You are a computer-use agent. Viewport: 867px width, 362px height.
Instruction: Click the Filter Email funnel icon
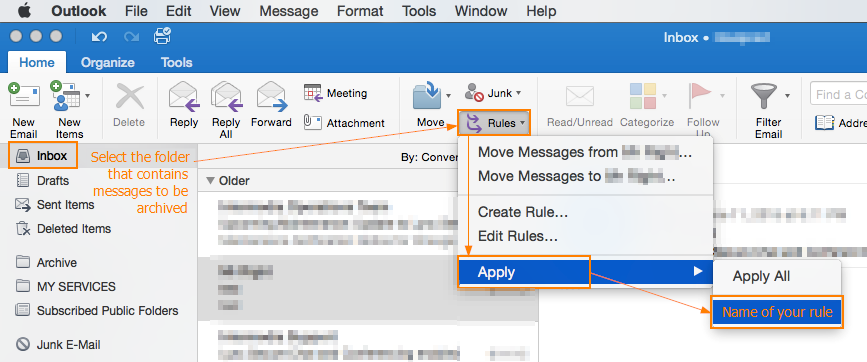point(764,96)
